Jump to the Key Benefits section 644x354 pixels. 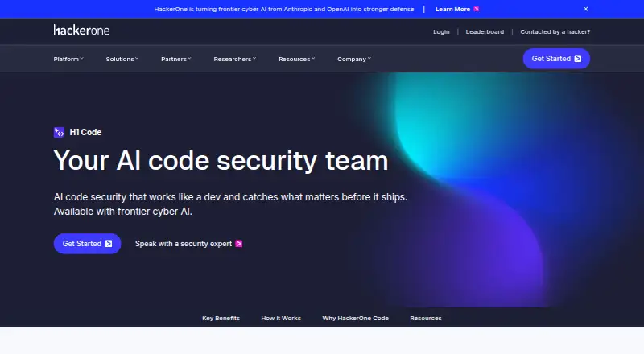tap(221, 319)
